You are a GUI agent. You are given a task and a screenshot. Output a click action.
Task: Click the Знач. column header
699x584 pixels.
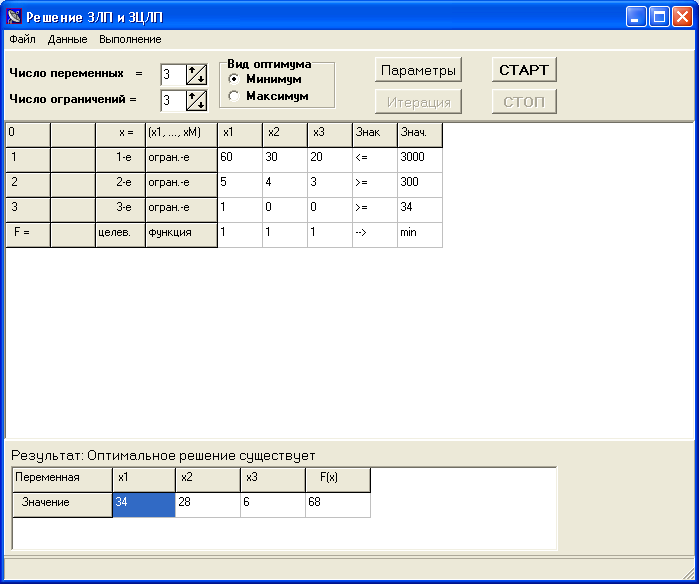click(420, 135)
